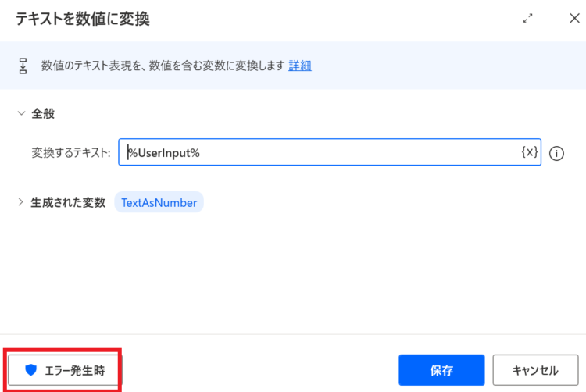The width and height of the screenshot is (586, 392).
Task: Click the 全般 section heading
Action: tap(43, 113)
